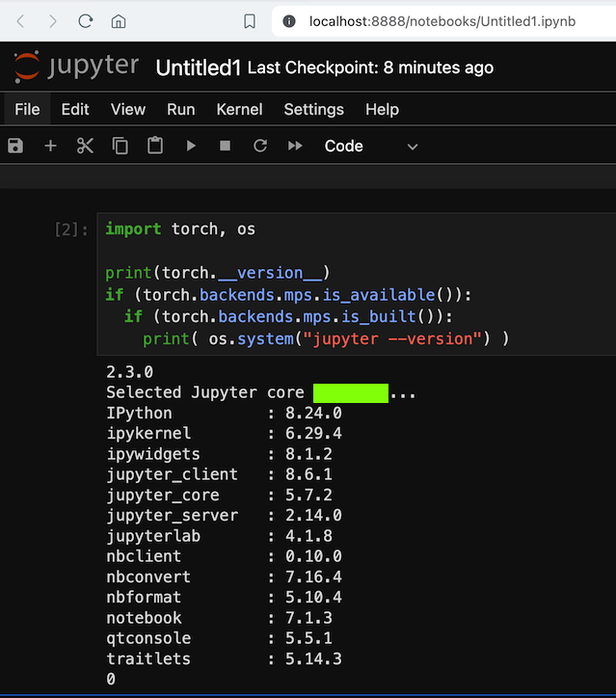Open the View menu

(128, 109)
